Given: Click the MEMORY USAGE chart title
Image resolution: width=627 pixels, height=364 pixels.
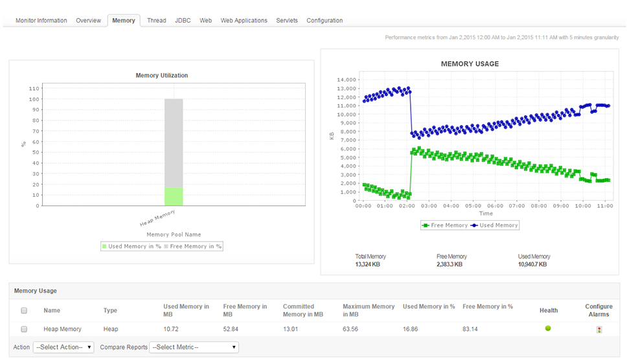Looking at the screenshot, I should click(470, 64).
